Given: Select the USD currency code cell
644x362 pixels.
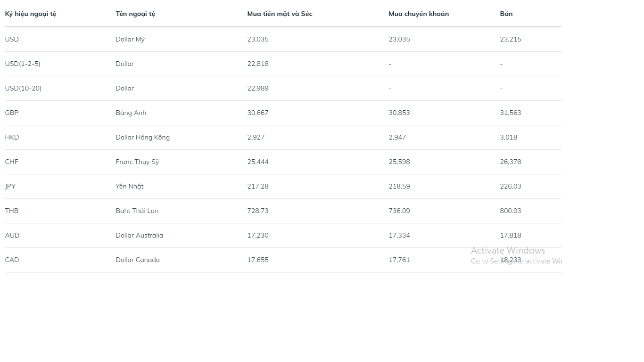Looking at the screenshot, I should (12, 39).
